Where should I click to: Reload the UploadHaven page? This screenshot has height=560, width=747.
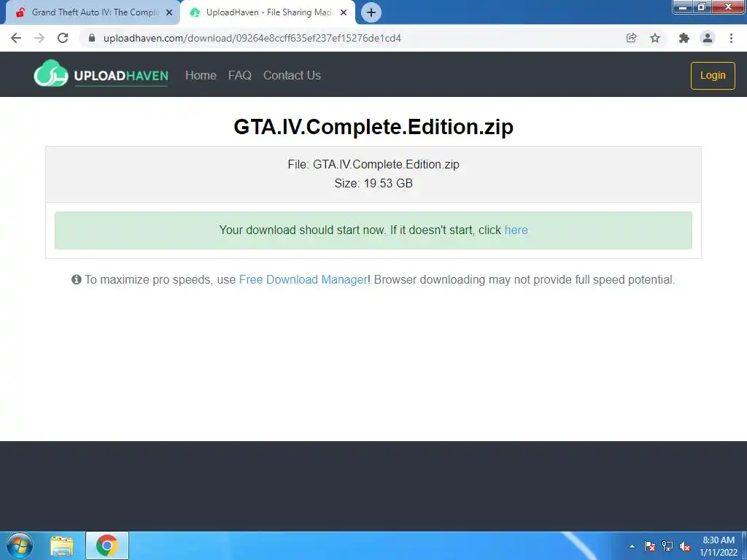[x=63, y=38]
